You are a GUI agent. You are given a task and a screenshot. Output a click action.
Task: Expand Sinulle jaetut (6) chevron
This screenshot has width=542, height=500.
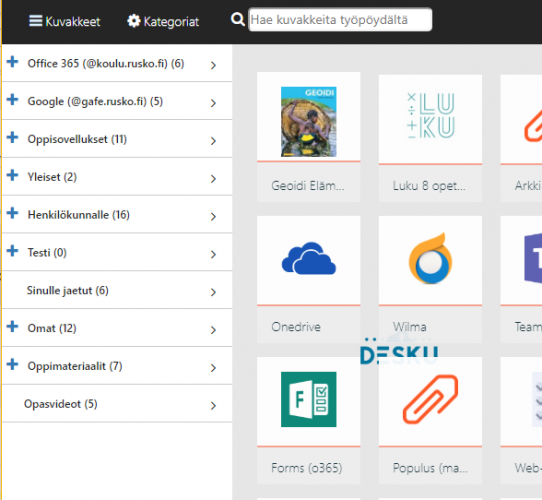[213, 292]
